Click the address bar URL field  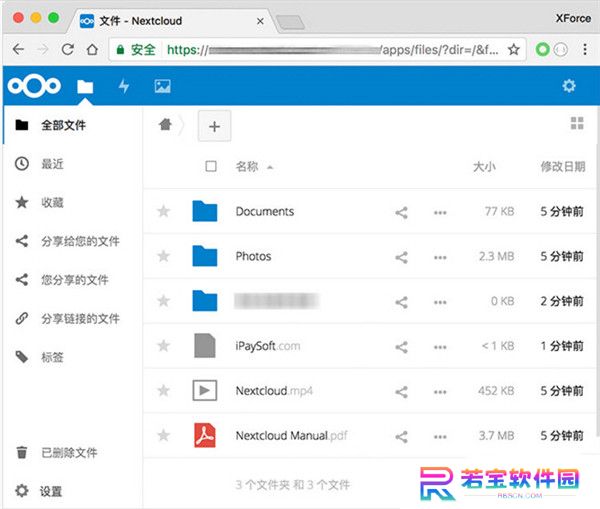coord(318,49)
